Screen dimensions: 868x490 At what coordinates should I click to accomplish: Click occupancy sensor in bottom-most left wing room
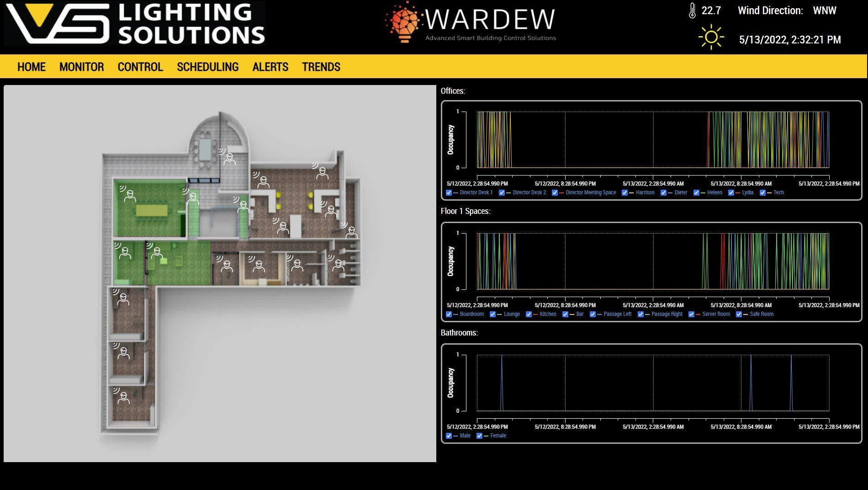(x=123, y=397)
